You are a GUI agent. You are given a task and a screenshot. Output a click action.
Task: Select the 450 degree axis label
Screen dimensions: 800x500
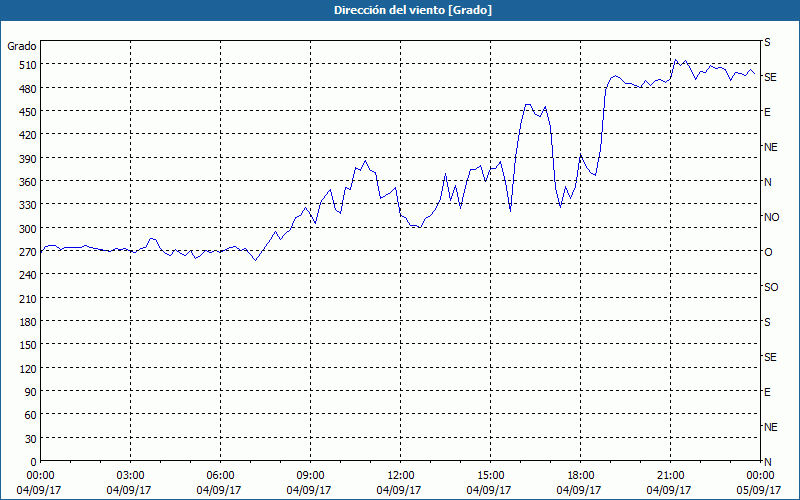tap(29, 112)
